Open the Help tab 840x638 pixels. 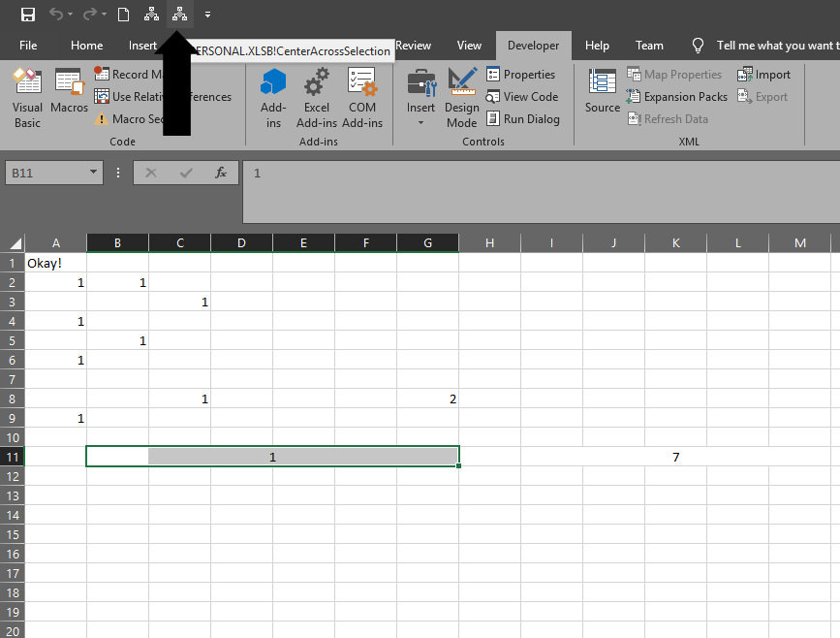click(598, 46)
